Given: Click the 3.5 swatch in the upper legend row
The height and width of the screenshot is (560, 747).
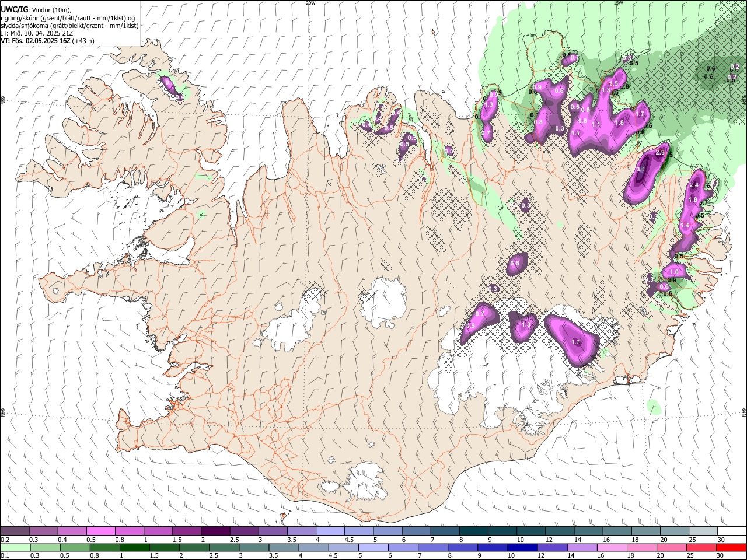Looking at the screenshot, I should pyautogui.click(x=301, y=531).
